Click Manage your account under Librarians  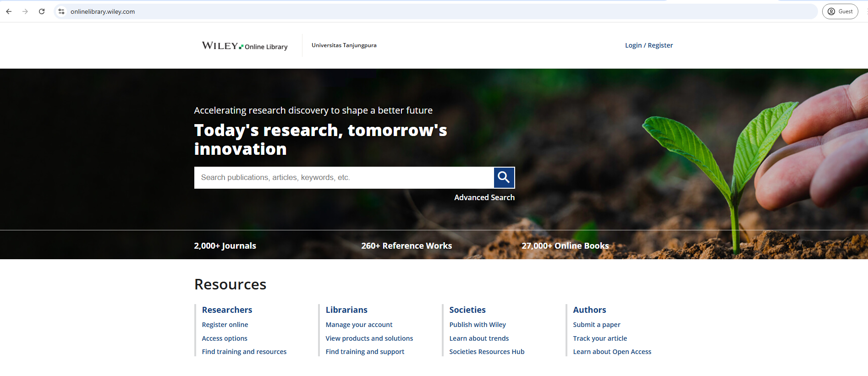pos(359,325)
